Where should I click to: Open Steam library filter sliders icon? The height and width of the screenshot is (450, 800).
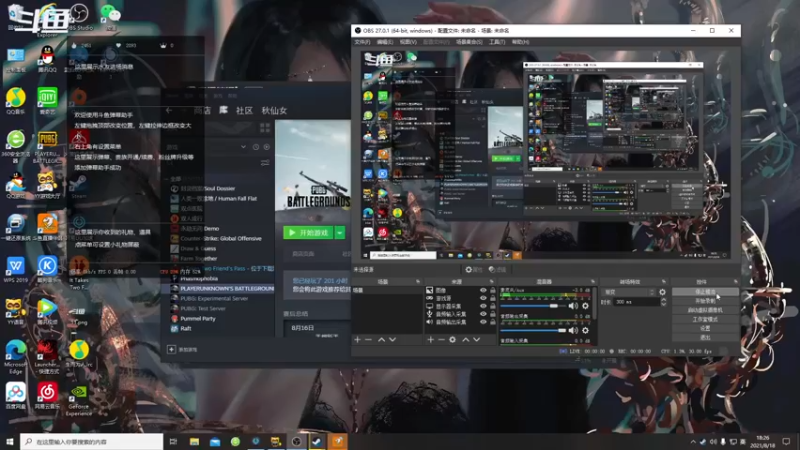[265, 163]
